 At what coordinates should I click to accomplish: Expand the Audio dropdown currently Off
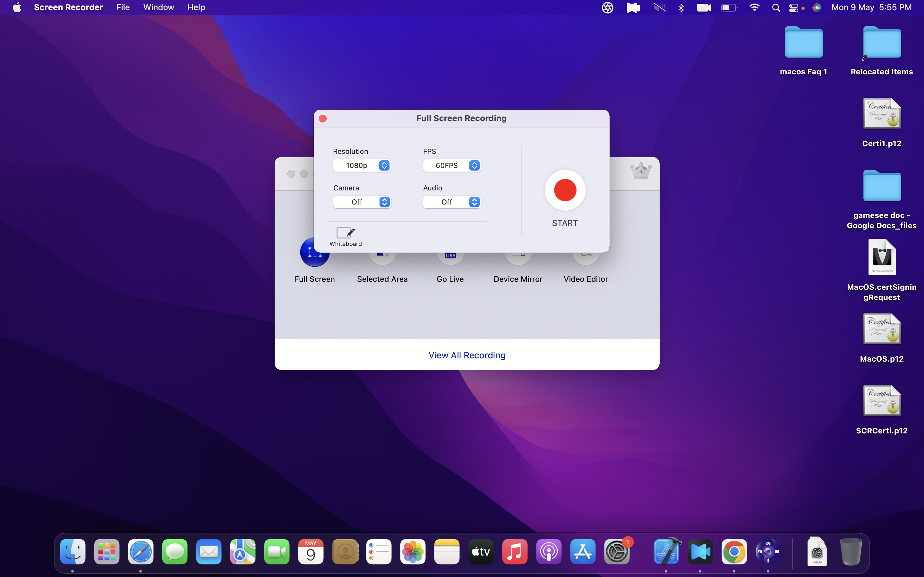tap(475, 201)
